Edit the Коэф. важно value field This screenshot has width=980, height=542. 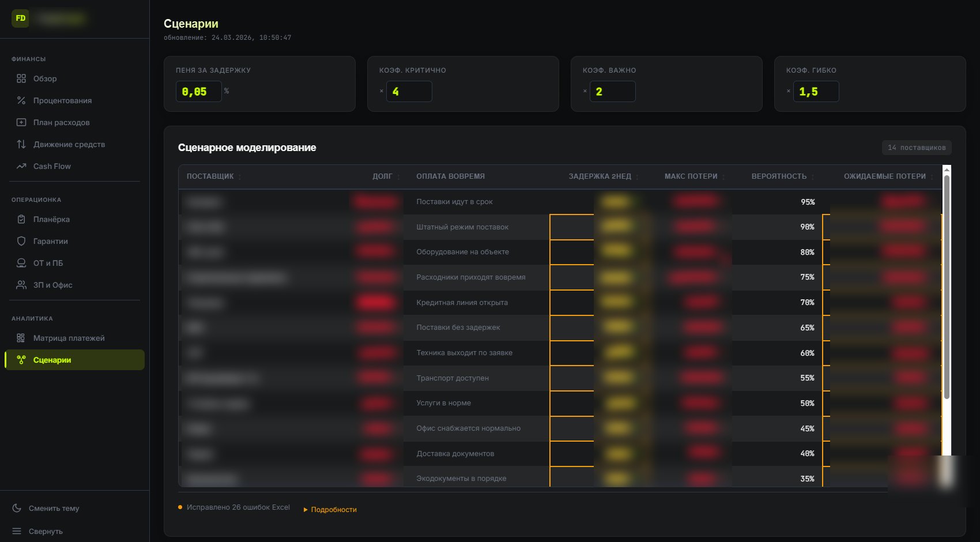pyautogui.click(x=612, y=92)
